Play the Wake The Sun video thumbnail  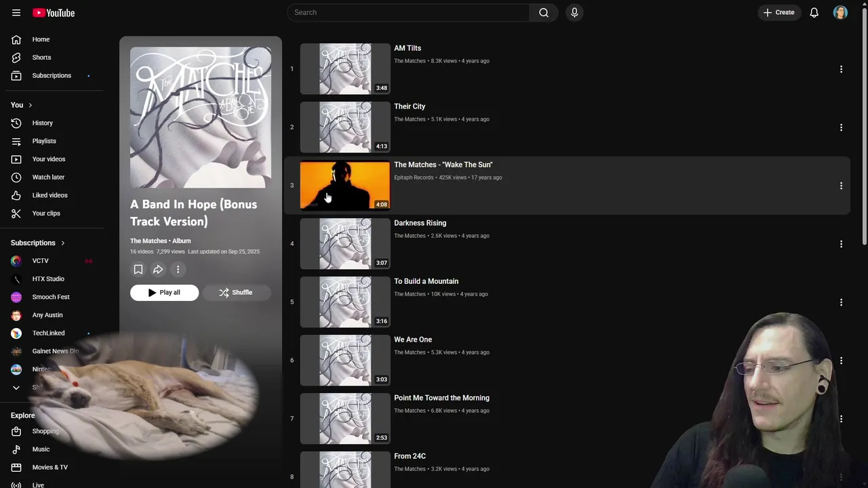(x=345, y=185)
